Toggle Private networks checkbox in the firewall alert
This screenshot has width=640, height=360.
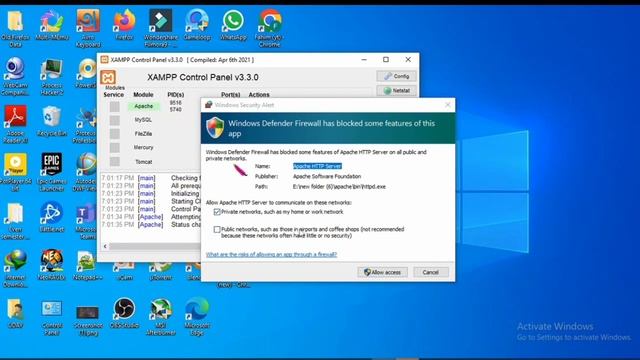click(217, 212)
